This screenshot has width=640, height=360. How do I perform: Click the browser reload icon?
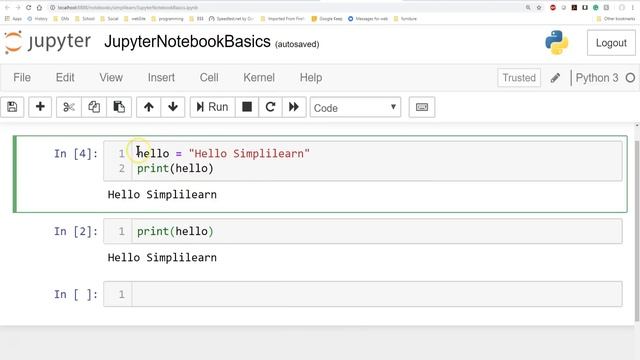28,7
